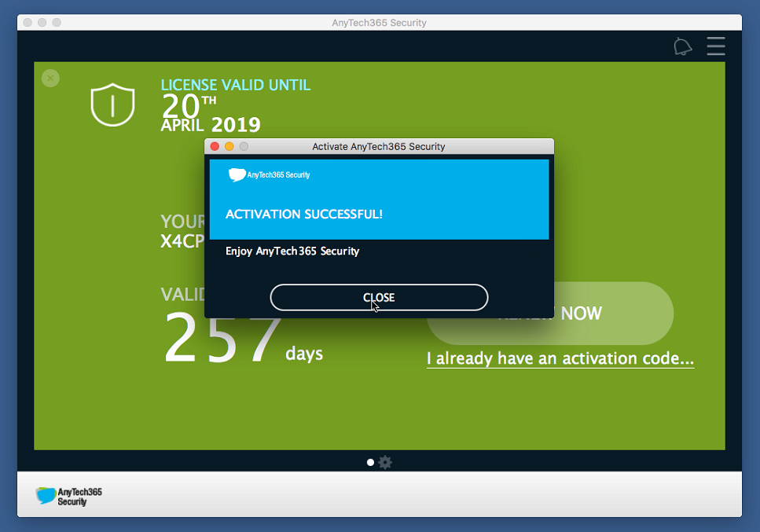The width and height of the screenshot is (760, 532).
Task: Click the 'AnyTech365 Security' main window title
Action: [x=379, y=23]
